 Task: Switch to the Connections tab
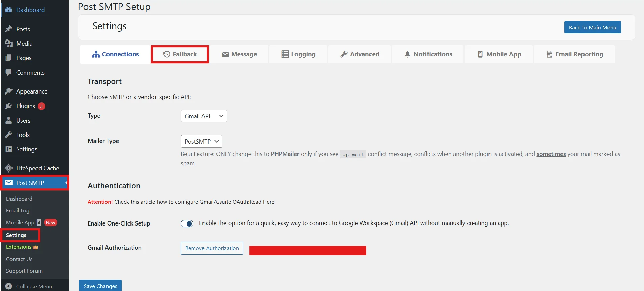pos(115,54)
